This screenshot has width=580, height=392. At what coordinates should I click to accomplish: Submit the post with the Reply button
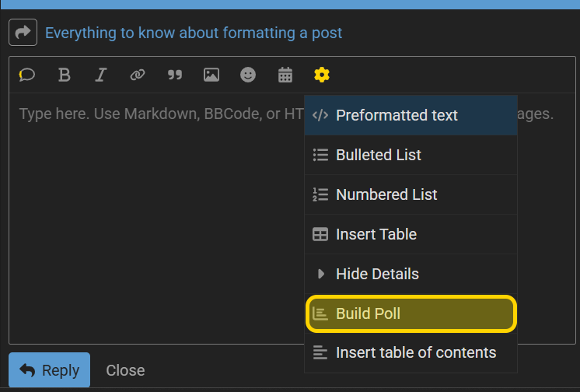click(49, 369)
